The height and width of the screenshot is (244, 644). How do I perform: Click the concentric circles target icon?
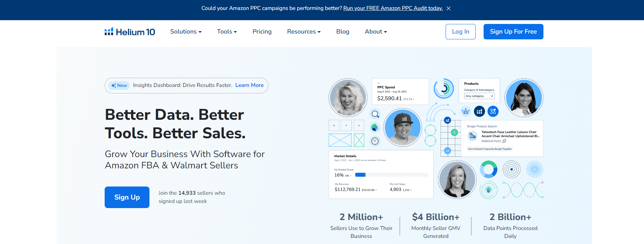coord(511,169)
